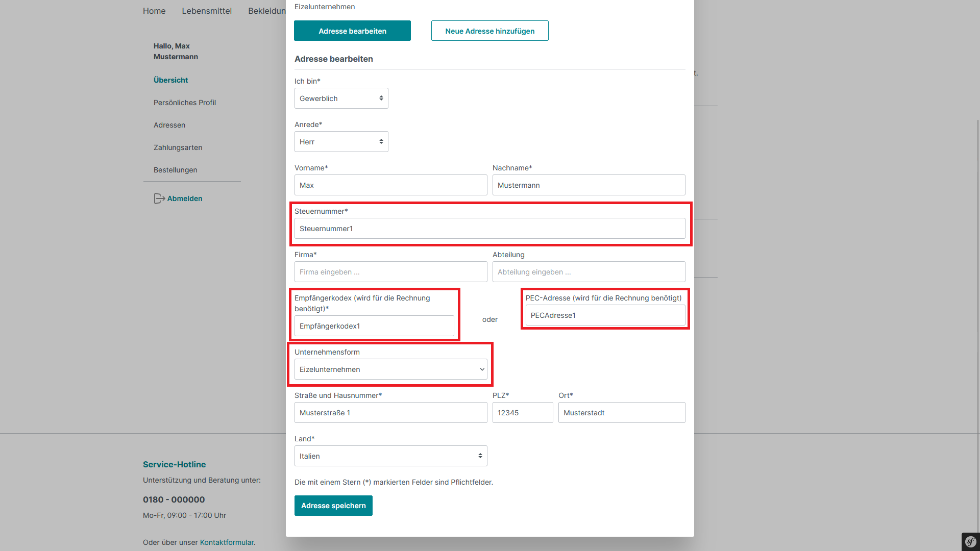Screen dimensions: 980x551
Task: Open Persönliches Profil in sidebar
Action: (185, 103)
